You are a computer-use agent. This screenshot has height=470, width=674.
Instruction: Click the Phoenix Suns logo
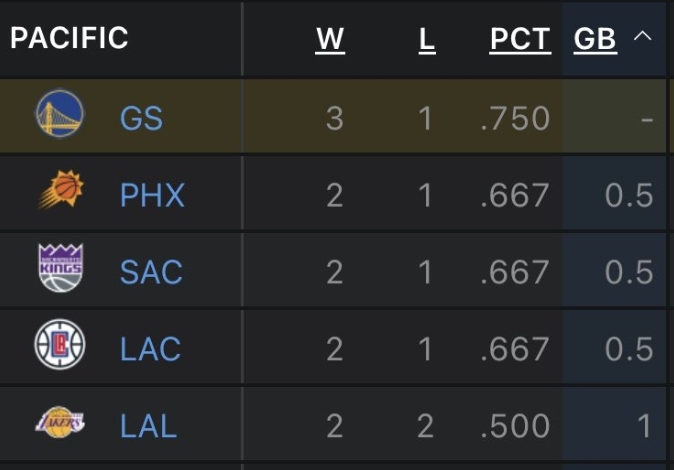[61, 190]
